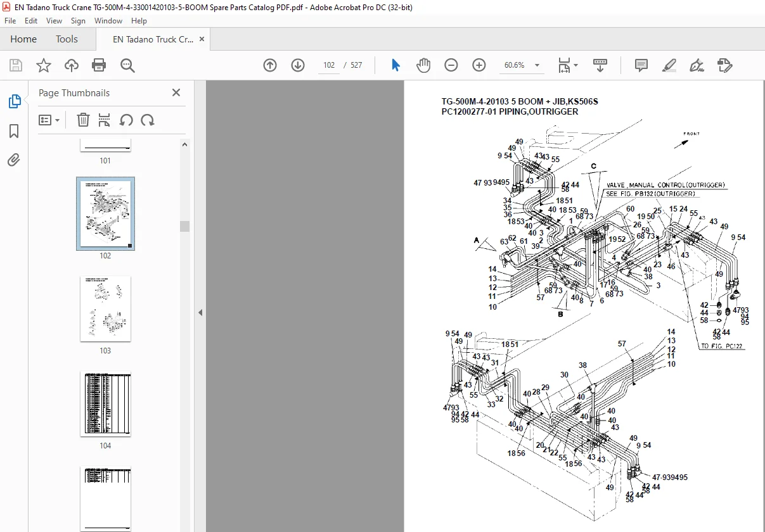Viewport: 765px width, 532px height.
Task: Select page 102 thumbnail
Action: point(105,213)
